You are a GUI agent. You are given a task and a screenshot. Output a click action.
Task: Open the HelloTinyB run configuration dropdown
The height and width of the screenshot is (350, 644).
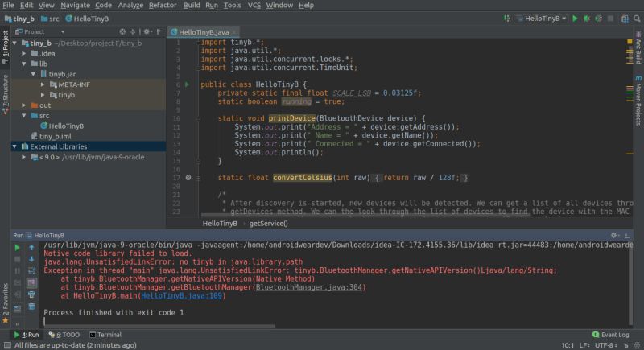click(543, 19)
